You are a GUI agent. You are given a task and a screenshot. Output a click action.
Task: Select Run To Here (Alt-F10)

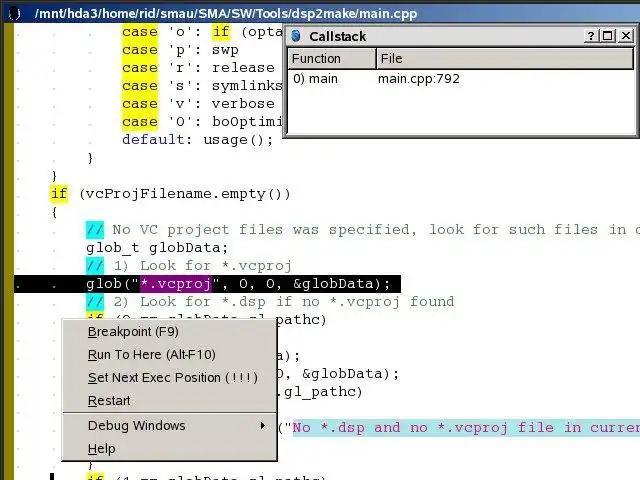pos(151,354)
